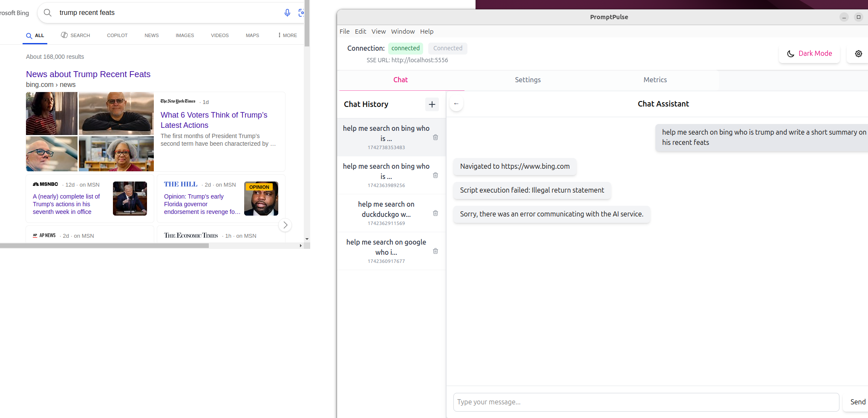Open the Edit menu in PromptPulse

(360, 32)
